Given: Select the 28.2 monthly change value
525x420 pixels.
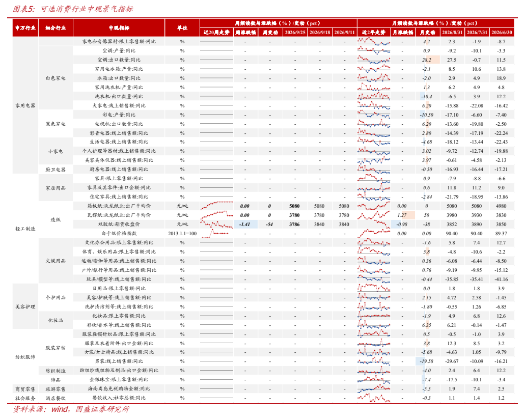Looking at the screenshot, I should click(x=427, y=60).
